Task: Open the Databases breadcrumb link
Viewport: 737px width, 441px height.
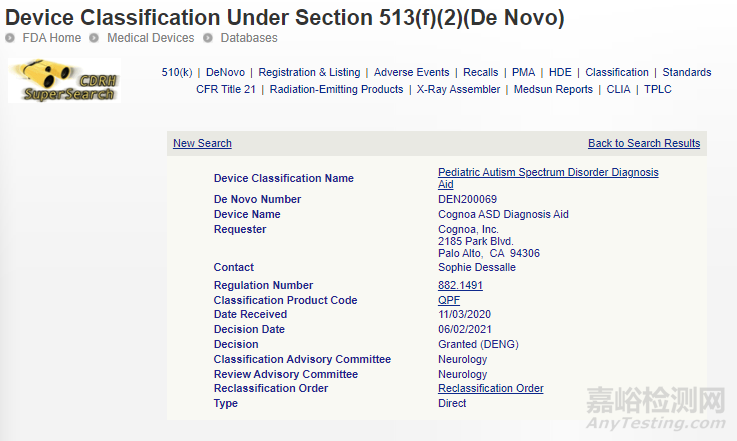Action: 249,38
